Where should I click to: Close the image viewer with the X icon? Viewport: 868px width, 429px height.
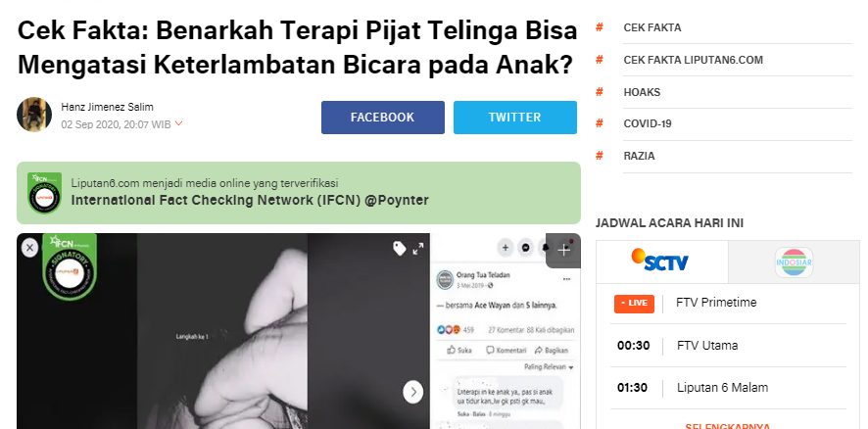tap(30, 248)
